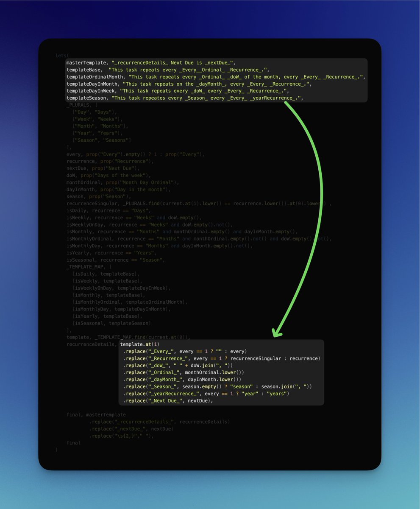420x509 pixels.
Task: Select the ["Month", "Months"] pair
Action: (100, 126)
